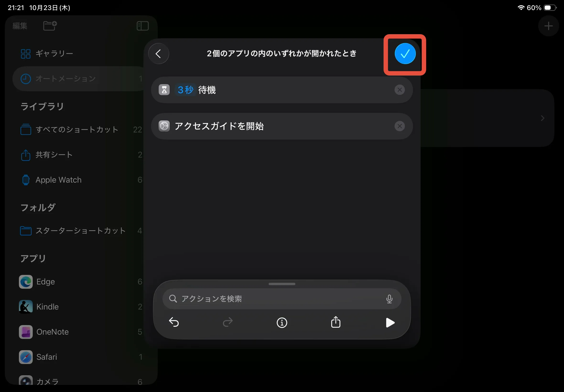The width and height of the screenshot is (564, 392).
Task: Open the スターターショートカット folder
Action: tap(80, 231)
